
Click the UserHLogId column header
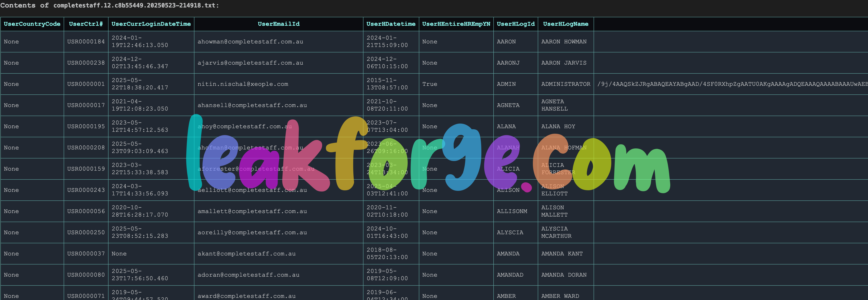[x=516, y=24]
